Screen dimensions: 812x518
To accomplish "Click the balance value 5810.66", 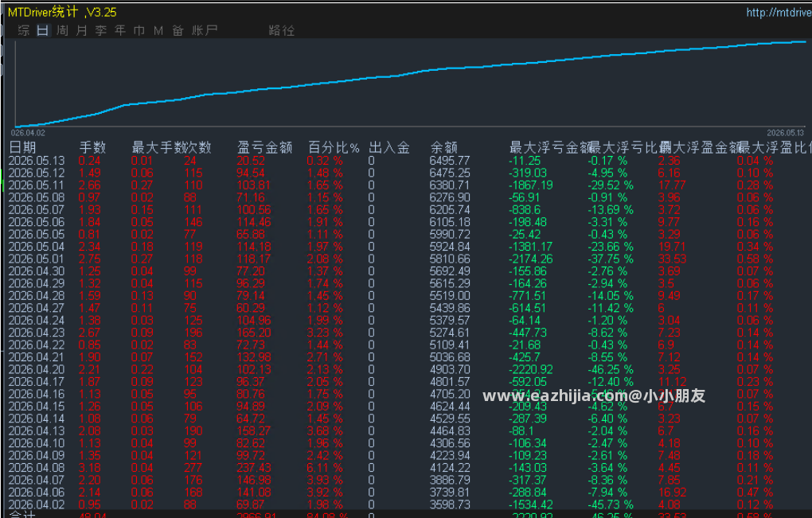I will tap(450, 259).
